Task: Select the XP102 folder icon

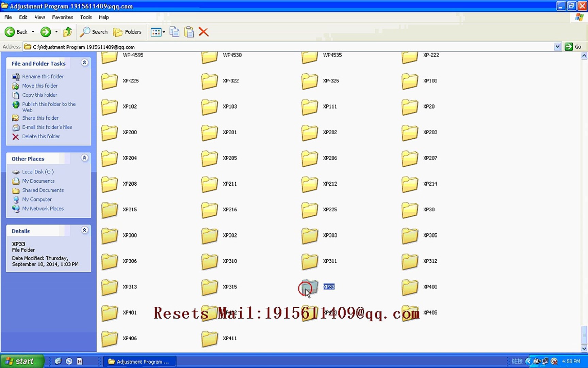Action: pyautogui.click(x=110, y=107)
